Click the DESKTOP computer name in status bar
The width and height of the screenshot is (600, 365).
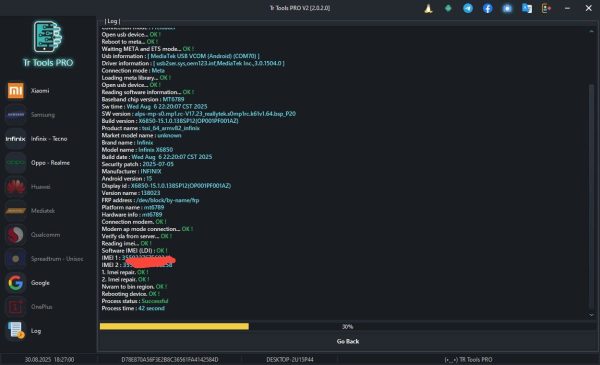click(x=290, y=360)
